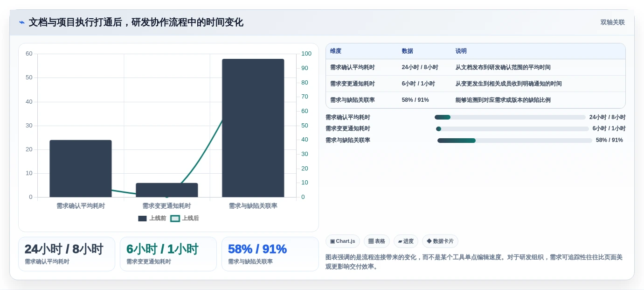This screenshot has width=644, height=290.
Task: Click the 双轴关联 label in header
Action: coord(612,22)
